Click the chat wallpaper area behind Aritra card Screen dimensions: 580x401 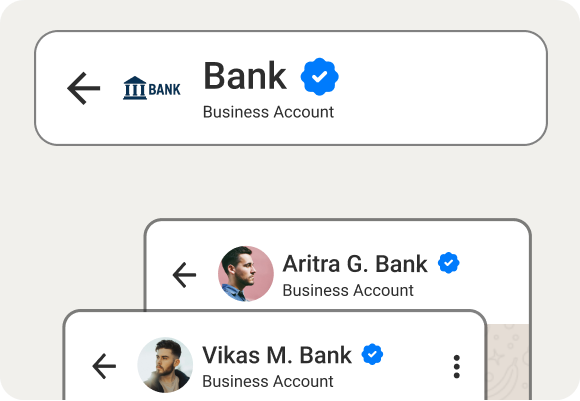pyautogui.click(x=508, y=362)
